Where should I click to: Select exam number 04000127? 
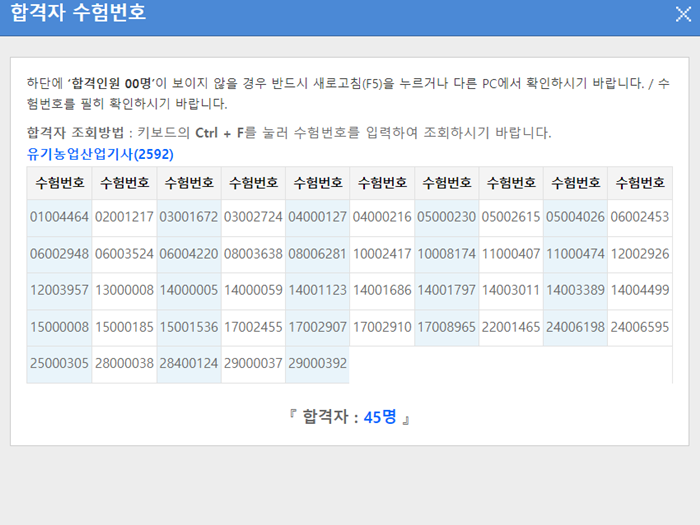pyautogui.click(x=317, y=217)
